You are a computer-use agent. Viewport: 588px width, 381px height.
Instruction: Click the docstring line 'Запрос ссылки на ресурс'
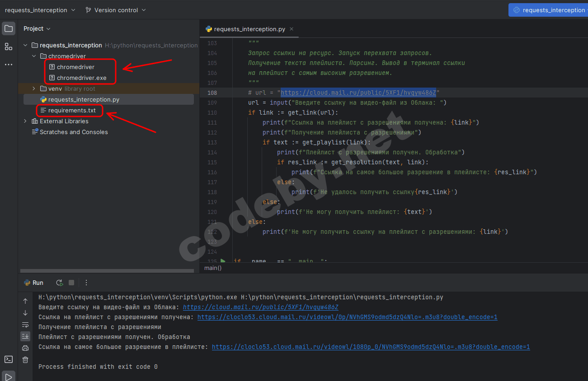coord(340,53)
